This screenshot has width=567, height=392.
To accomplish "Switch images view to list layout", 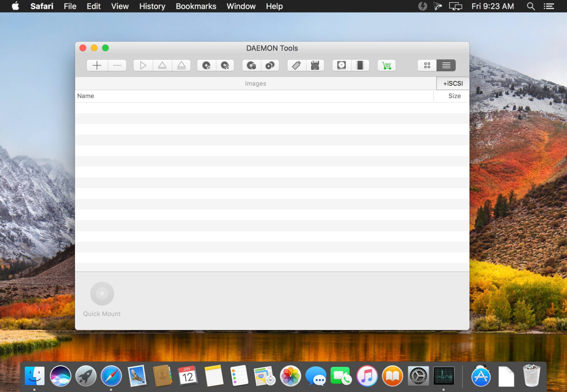I will click(x=446, y=65).
